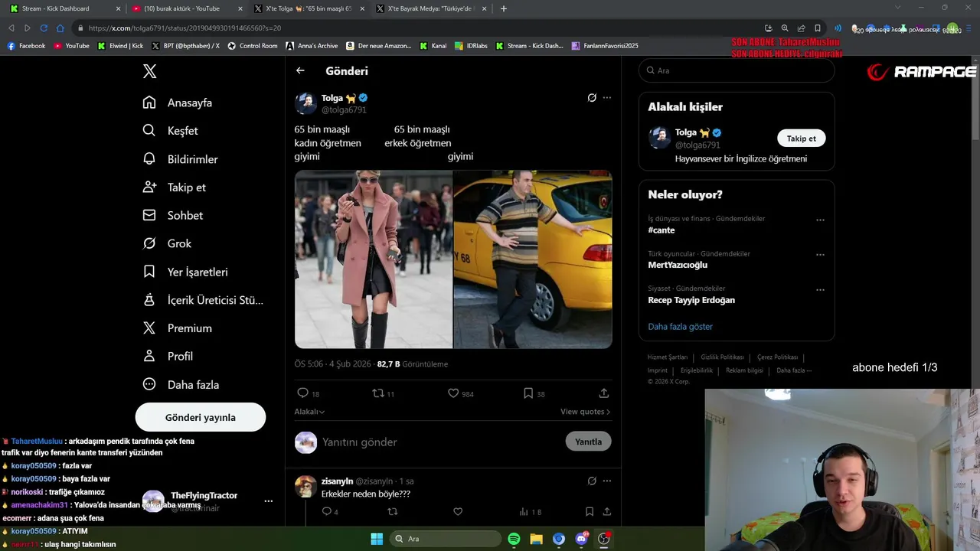Bookmark zisanyIn's reply
This screenshot has width=980, height=551.
click(x=590, y=512)
